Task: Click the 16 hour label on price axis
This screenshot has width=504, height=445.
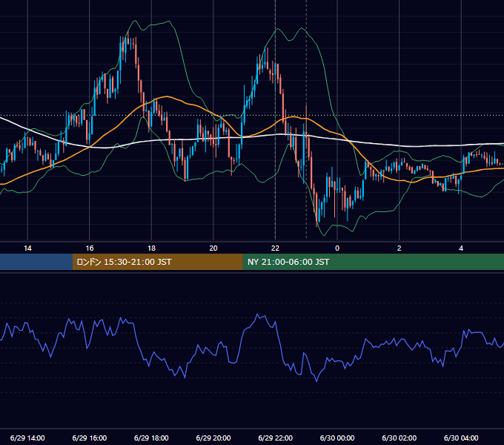Action: [90, 248]
